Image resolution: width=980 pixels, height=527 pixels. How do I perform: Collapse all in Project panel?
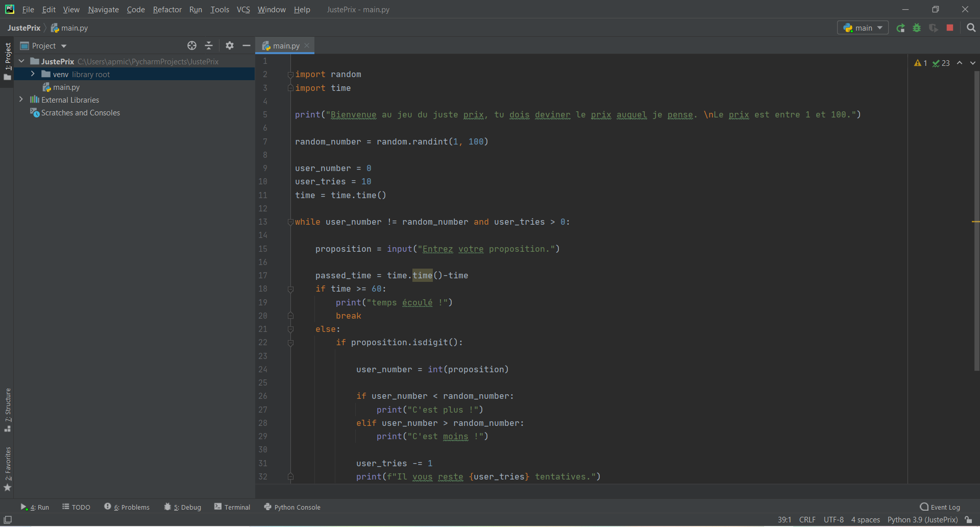coord(209,45)
